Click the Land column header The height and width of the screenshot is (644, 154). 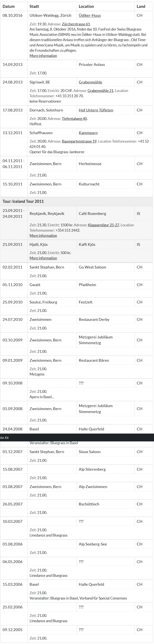point(141,6)
